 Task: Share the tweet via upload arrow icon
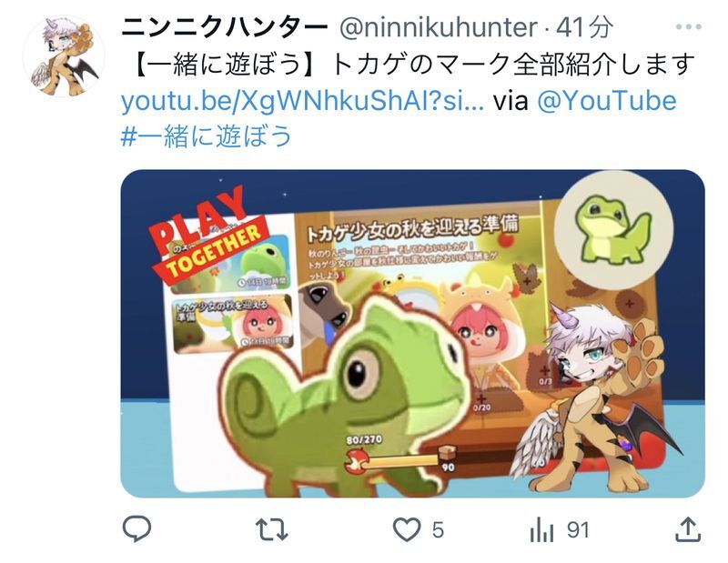688,528
